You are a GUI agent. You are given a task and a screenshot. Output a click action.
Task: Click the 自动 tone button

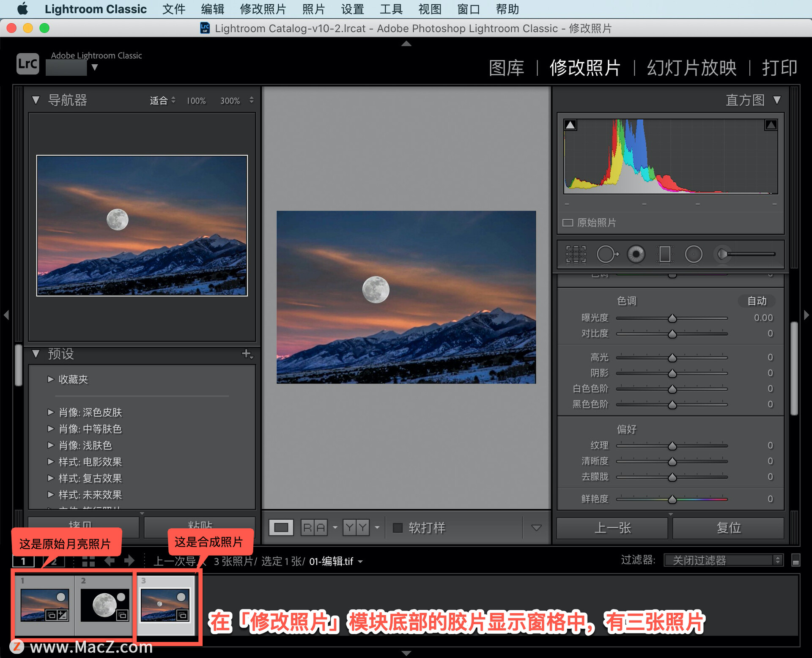pos(757,301)
